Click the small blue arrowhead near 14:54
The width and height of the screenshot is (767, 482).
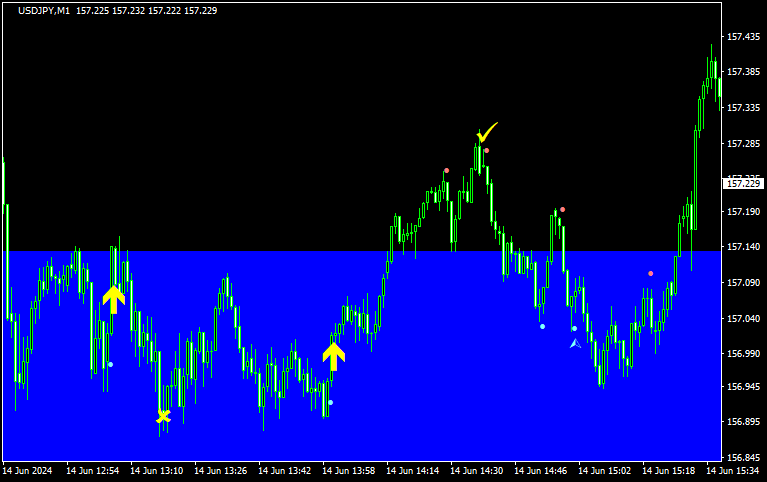[575, 343]
